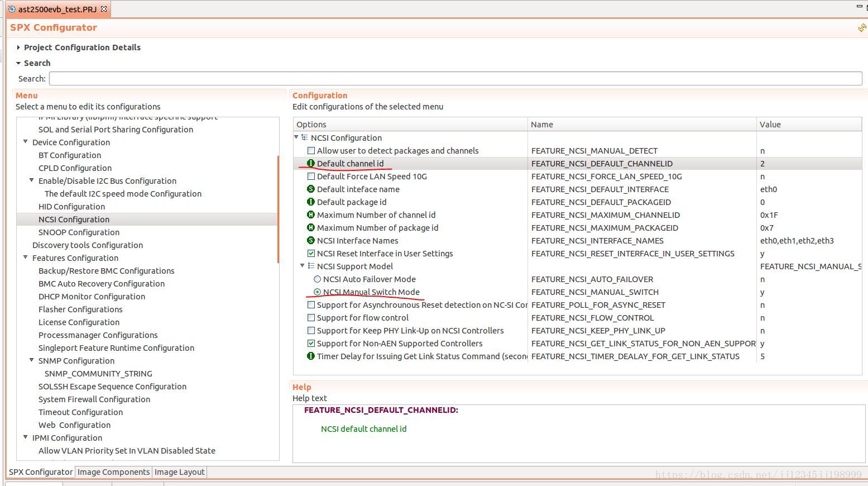Open CPLD Configuration menu item
868x486 pixels.
point(75,168)
